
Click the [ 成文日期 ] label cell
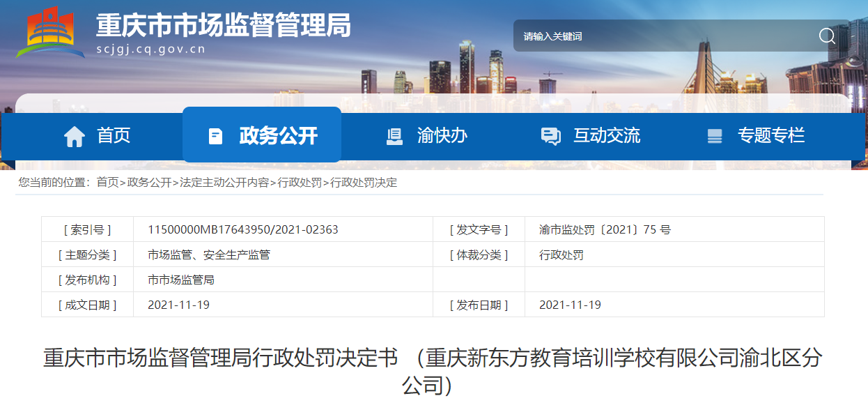click(x=88, y=305)
